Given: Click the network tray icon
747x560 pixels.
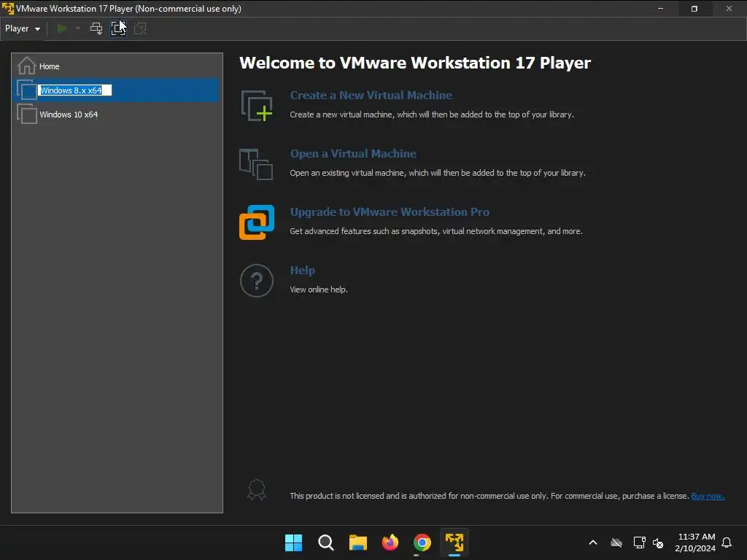Looking at the screenshot, I should pyautogui.click(x=639, y=542).
